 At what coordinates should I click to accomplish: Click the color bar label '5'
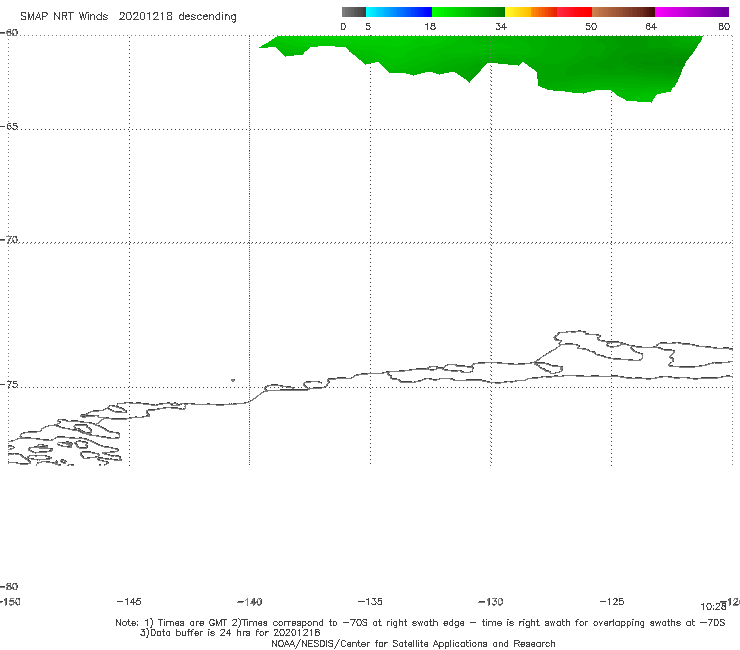tap(368, 27)
